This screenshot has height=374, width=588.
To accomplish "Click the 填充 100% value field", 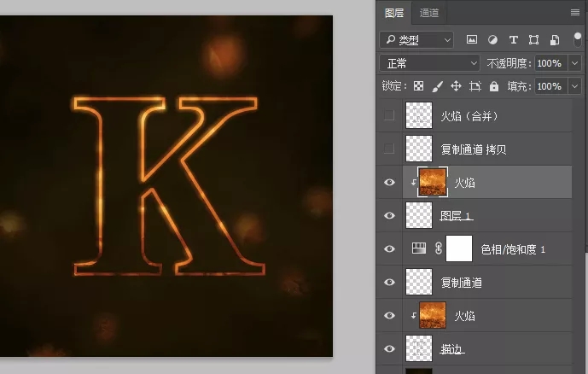I will click(x=550, y=86).
